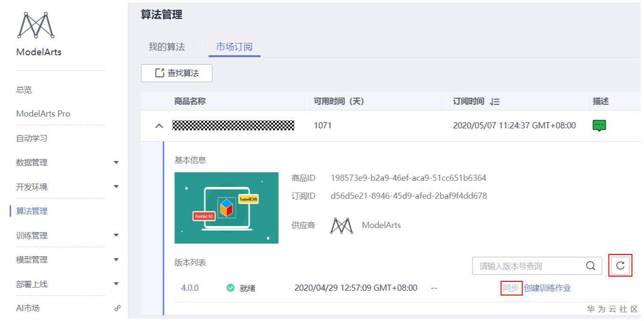
Task: Collapse the subscribed product row chevron
Action: pos(159,126)
